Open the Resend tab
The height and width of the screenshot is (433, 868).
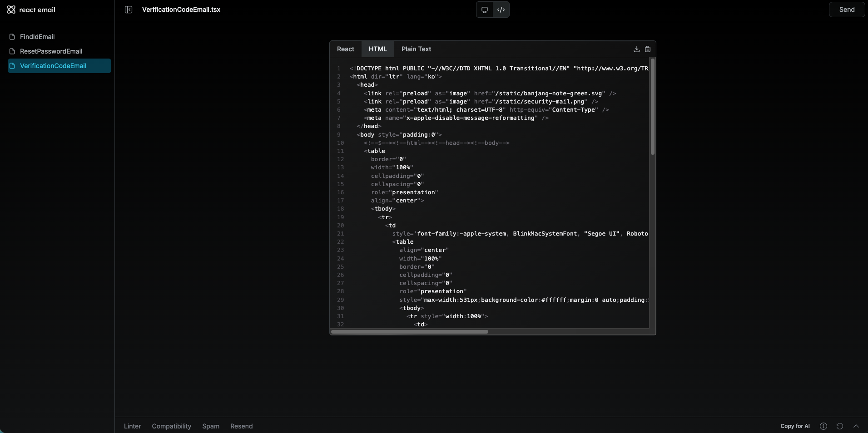point(242,426)
